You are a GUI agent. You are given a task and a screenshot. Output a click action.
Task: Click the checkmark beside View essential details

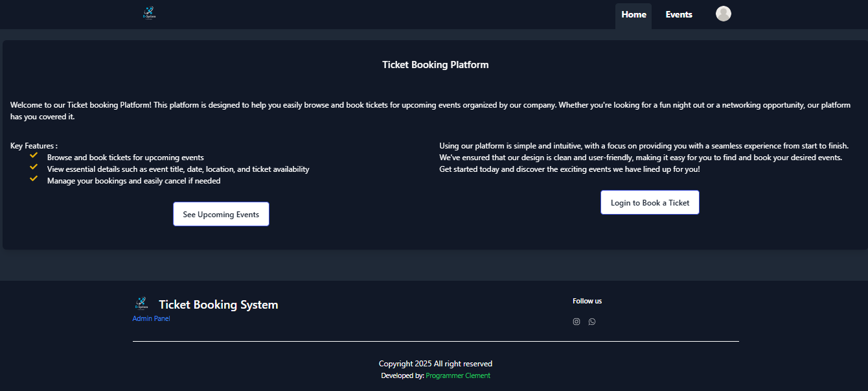[34, 167]
